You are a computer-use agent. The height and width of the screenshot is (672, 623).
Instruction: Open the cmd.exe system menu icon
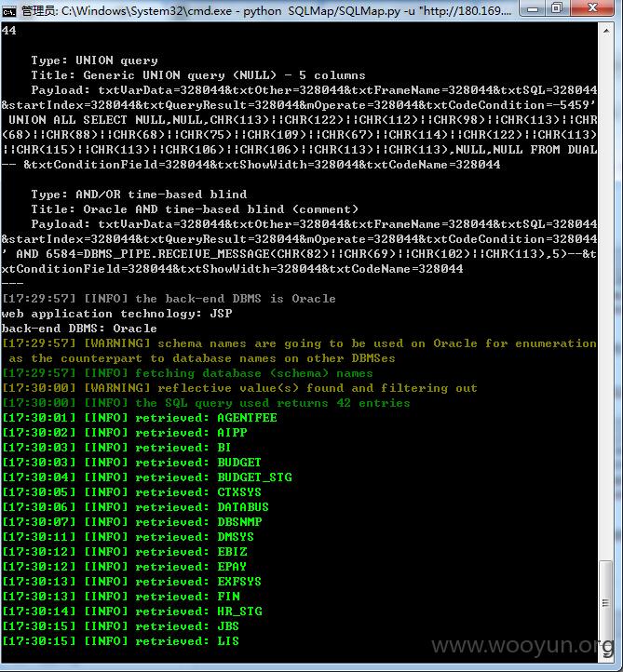point(9,11)
